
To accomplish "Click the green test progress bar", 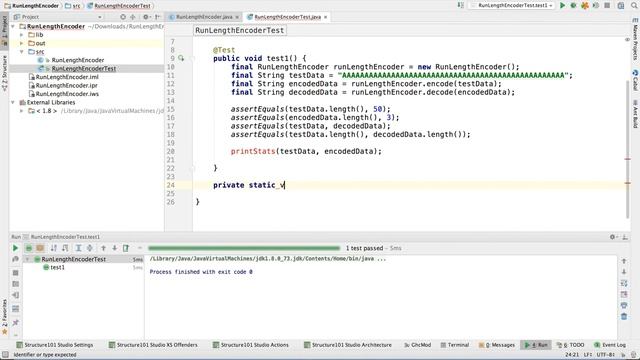I will (244, 248).
